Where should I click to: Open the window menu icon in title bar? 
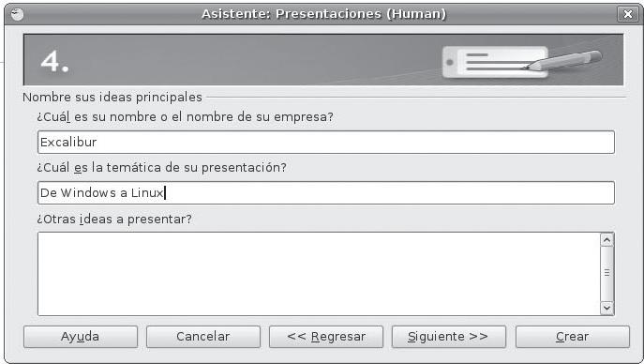click(17, 15)
